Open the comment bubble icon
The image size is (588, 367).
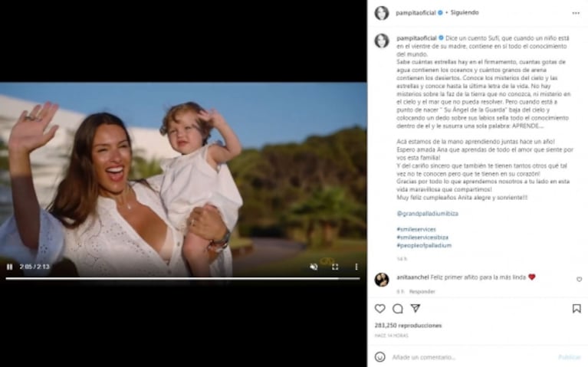coord(398,309)
